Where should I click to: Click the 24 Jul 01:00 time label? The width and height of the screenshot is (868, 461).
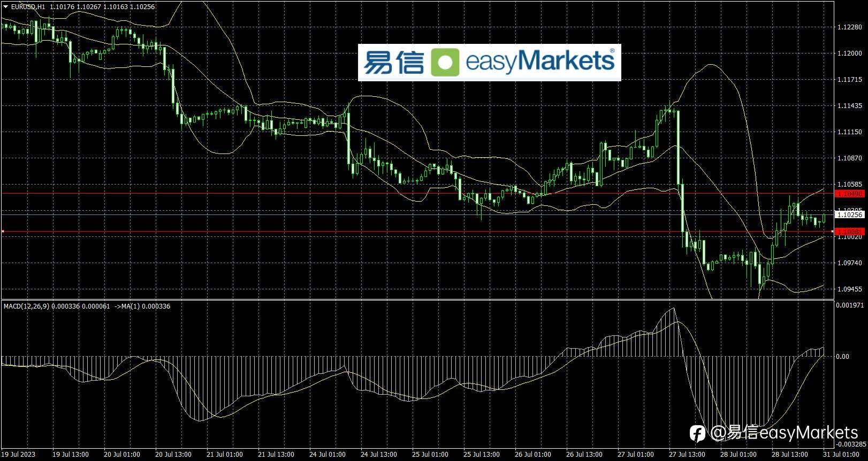pyautogui.click(x=328, y=455)
